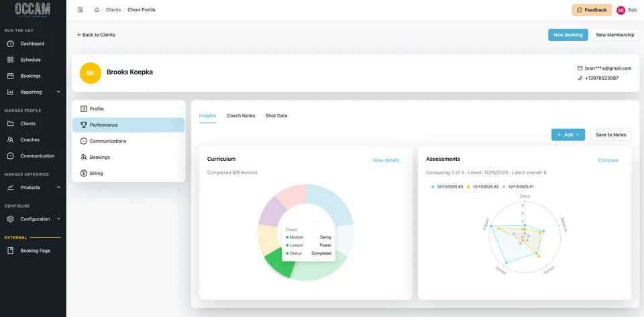The image size is (644, 317).
Task: Open Dashboard gauge icon in sidebar
Action: pyautogui.click(x=11, y=44)
